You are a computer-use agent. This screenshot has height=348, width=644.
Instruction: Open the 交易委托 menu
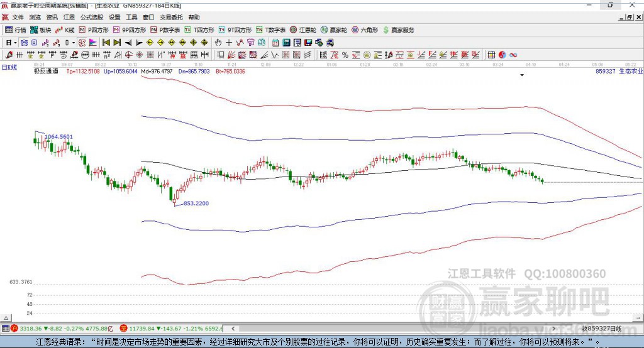click(171, 17)
